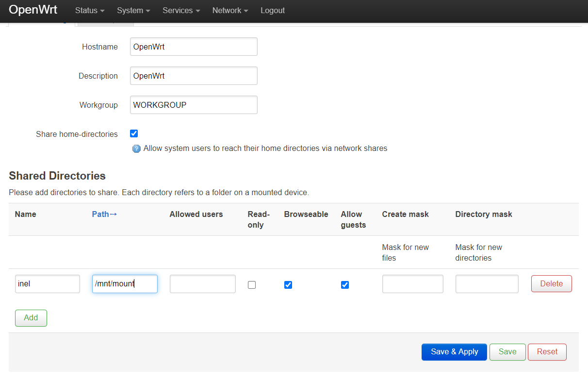The height and width of the screenshot is (381, 588).
Task: Click the green Save button
Action: tap(507, 352)
